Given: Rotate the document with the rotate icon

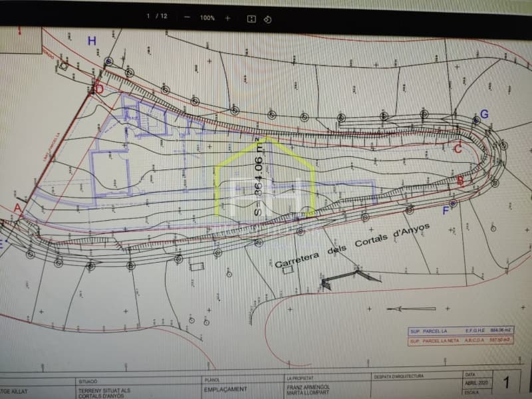Looking at the screenshot, I should coord(267,19).
